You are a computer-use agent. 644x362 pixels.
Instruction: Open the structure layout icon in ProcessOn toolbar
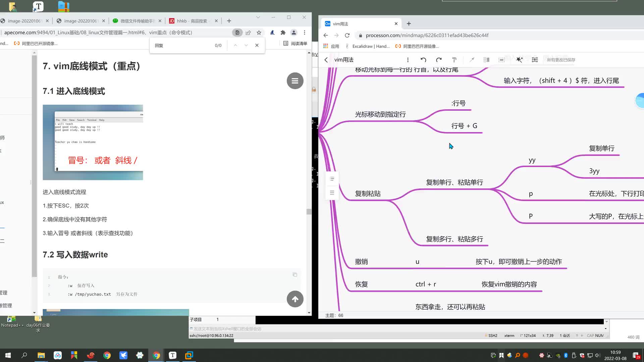[x=535, y=60]
